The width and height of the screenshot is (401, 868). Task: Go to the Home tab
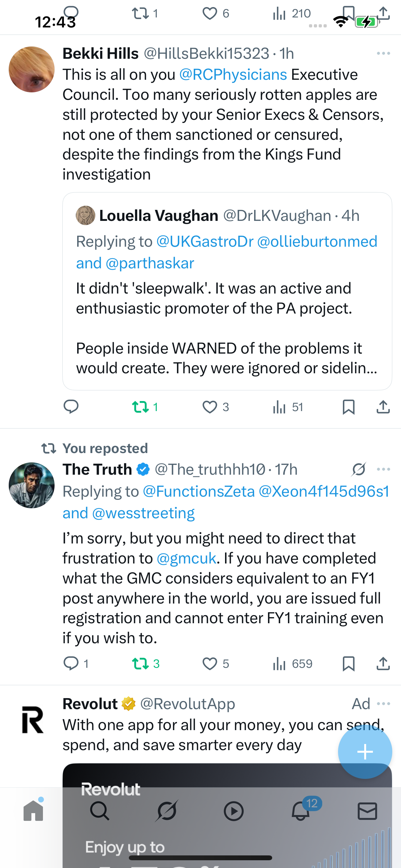click(33, 811)
